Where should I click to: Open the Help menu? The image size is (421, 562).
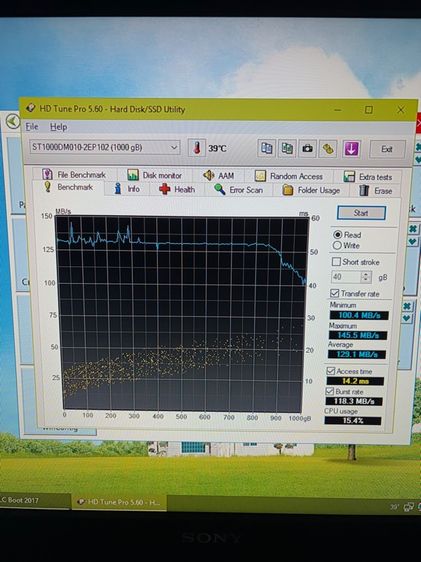pyautogui.click(x=58, y=127)
